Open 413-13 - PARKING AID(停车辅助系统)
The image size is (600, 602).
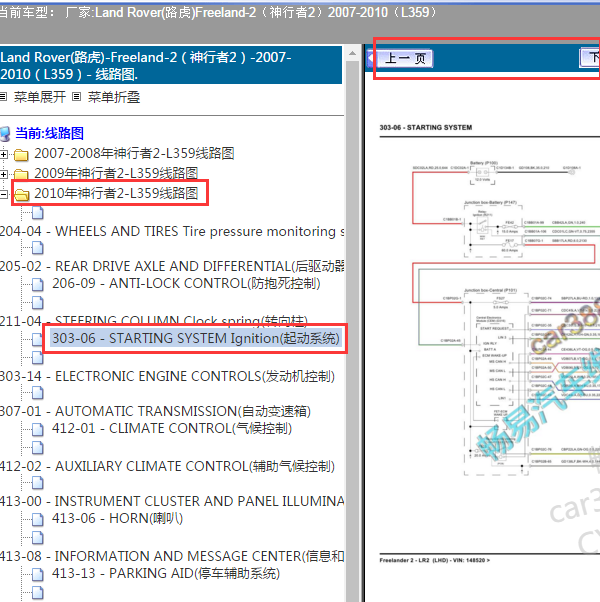(166, 573)
